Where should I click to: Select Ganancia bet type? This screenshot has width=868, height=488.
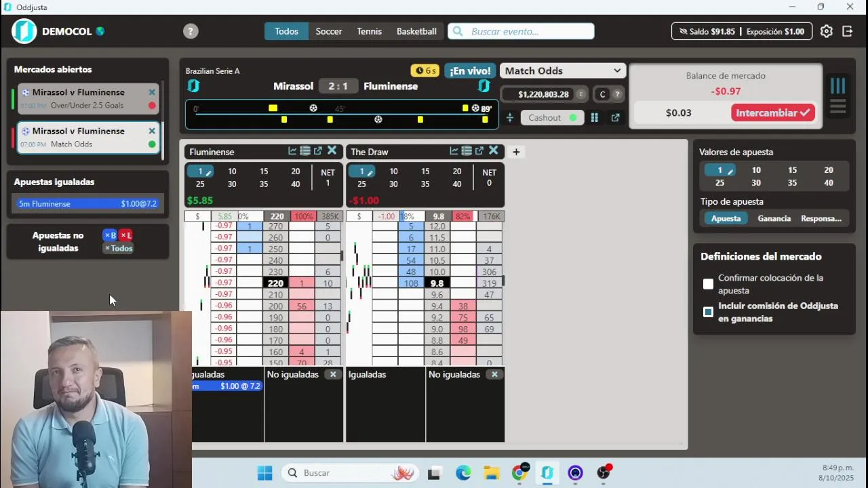click(774, 218)
